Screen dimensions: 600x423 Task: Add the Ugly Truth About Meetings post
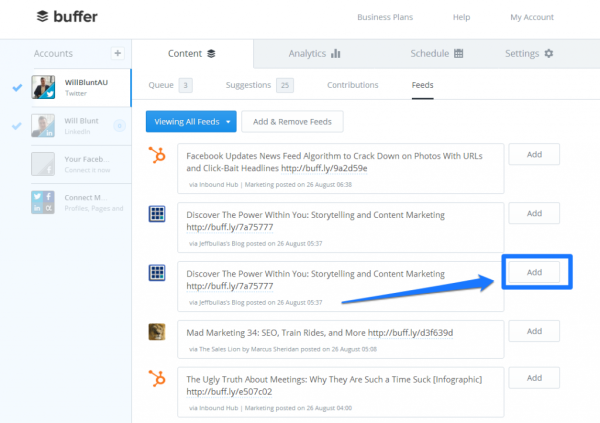click(534, 378)
